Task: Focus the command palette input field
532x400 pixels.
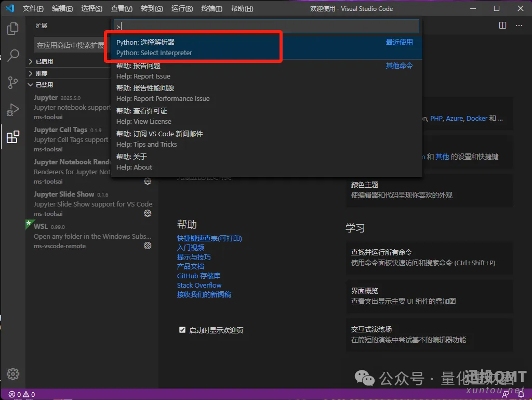Action: pyautogui.click(x=267, y=26)
